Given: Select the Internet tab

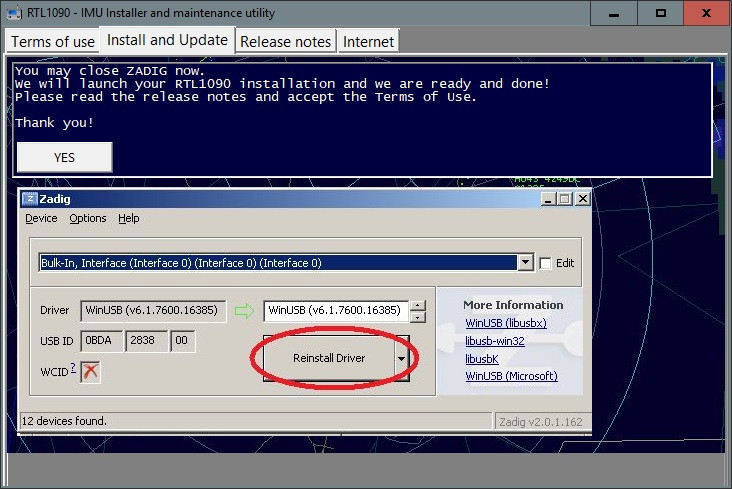Looking at the screenshot, I should point(368,42).
